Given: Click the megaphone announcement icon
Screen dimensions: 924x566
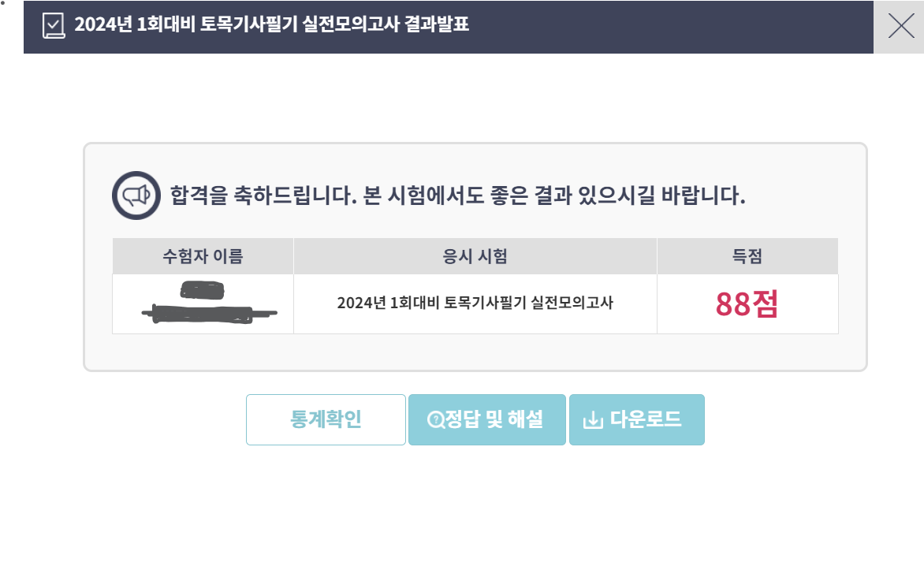Looking at the screenshot, I should click(x=136, y=195).
